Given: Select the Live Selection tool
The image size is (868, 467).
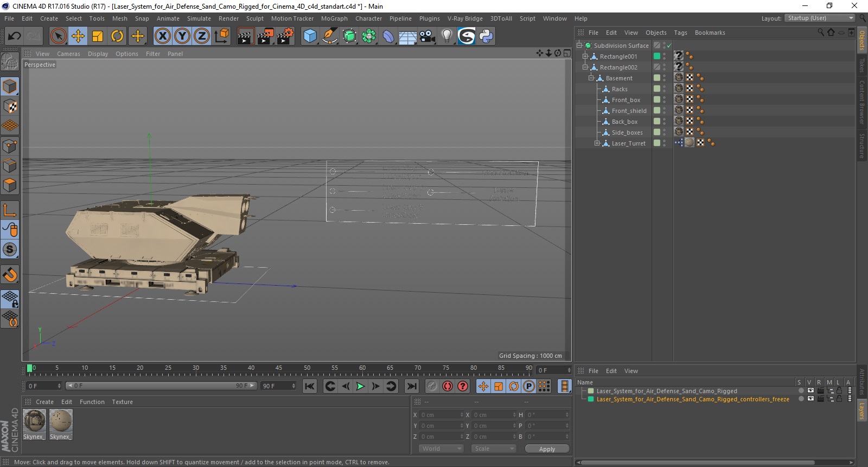Looking at the screenshot, I should tap(59, 36).
